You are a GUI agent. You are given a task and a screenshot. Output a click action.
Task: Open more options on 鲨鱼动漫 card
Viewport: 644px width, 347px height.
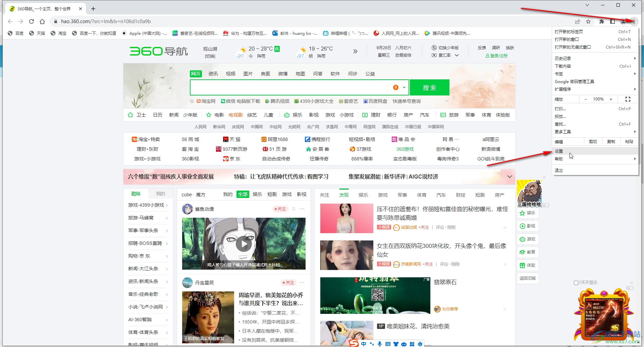(302, 209)
